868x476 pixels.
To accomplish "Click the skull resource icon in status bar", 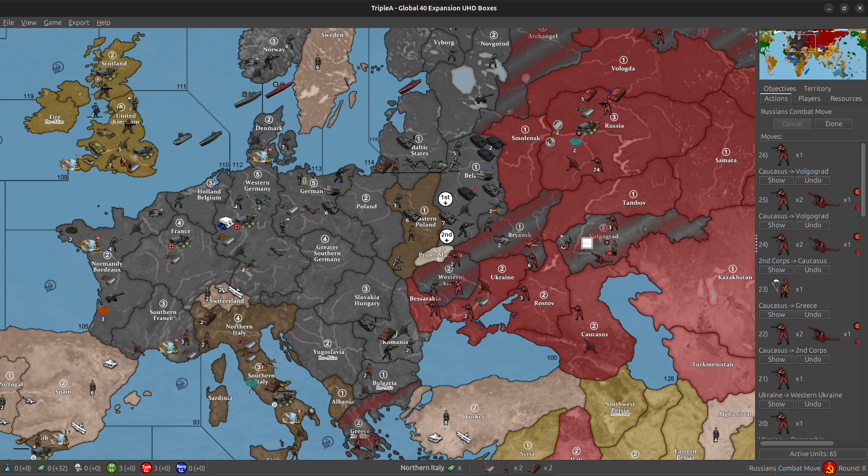I will (77, 468).
